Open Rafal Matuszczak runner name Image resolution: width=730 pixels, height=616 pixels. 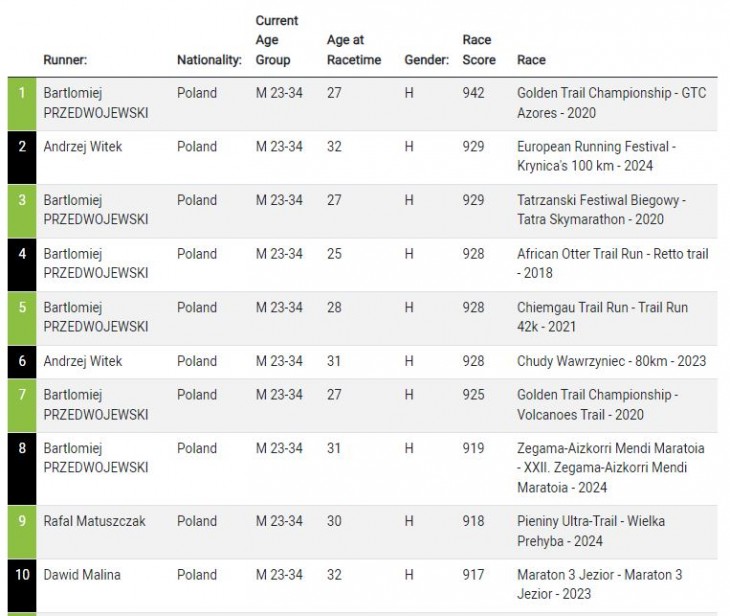[x=94, y=521]
